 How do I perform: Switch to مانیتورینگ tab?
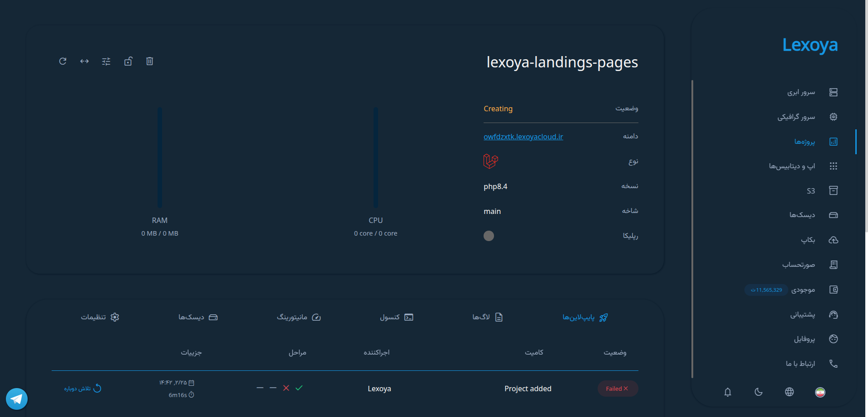coord(299,317)
